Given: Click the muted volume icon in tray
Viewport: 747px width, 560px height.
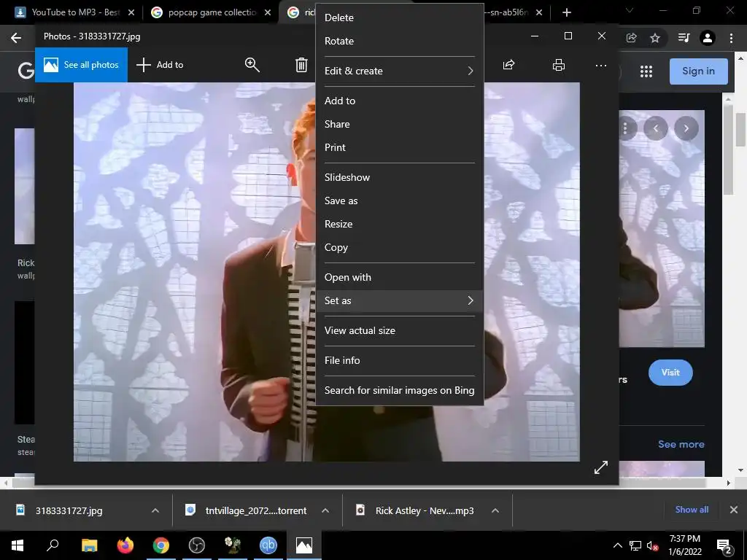Looking at the screenshot, I should point(653,545).
